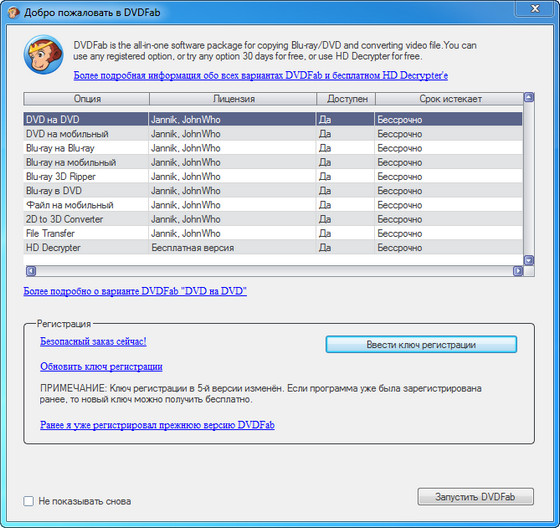Enable the "Не показывать снова" checkbox

click(29, 501)
